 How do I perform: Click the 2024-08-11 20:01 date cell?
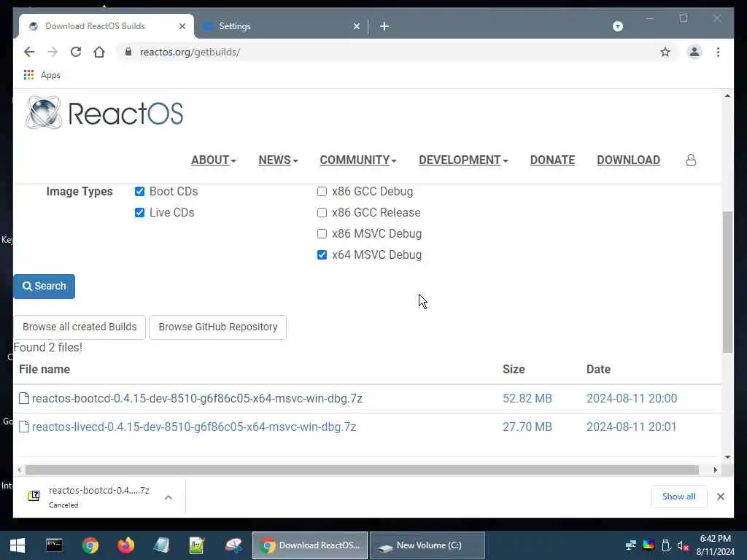(631, 427)
